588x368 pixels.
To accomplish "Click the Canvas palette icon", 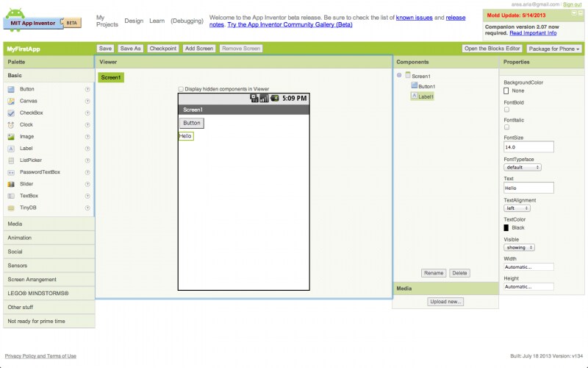I will (x=11, y=101).
